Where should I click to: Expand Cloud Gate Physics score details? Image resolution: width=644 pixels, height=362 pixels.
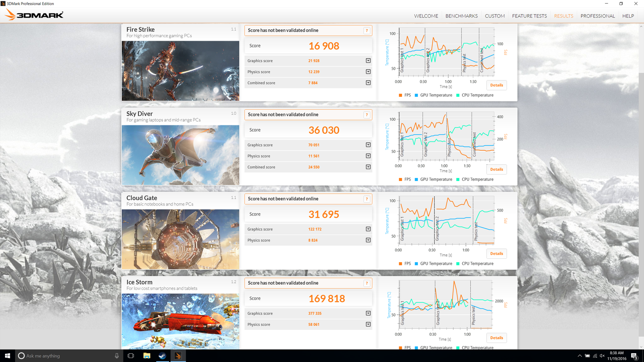click(368, 240)
